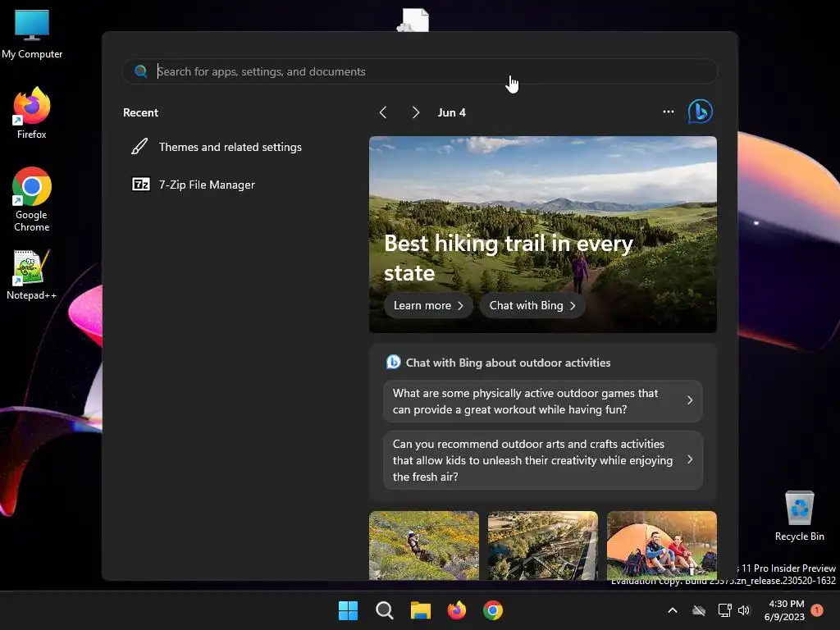The image size is (840, 630).
Task: Click the Jun 4 date label
Action: [452, 112]
